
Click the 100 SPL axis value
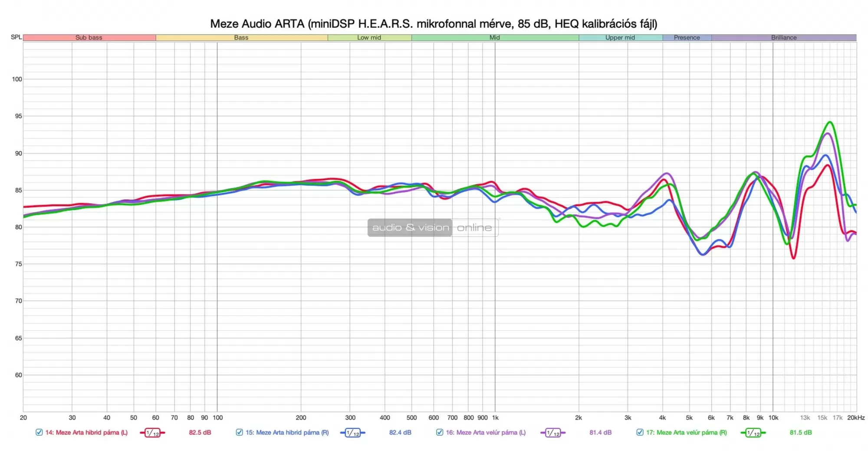(x=17, y=79)
